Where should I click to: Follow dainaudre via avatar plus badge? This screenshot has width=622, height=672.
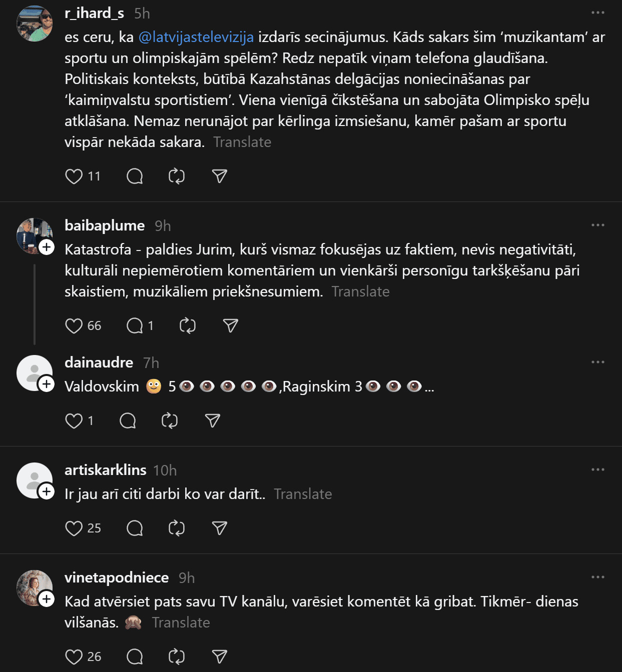tap(47, 384)
